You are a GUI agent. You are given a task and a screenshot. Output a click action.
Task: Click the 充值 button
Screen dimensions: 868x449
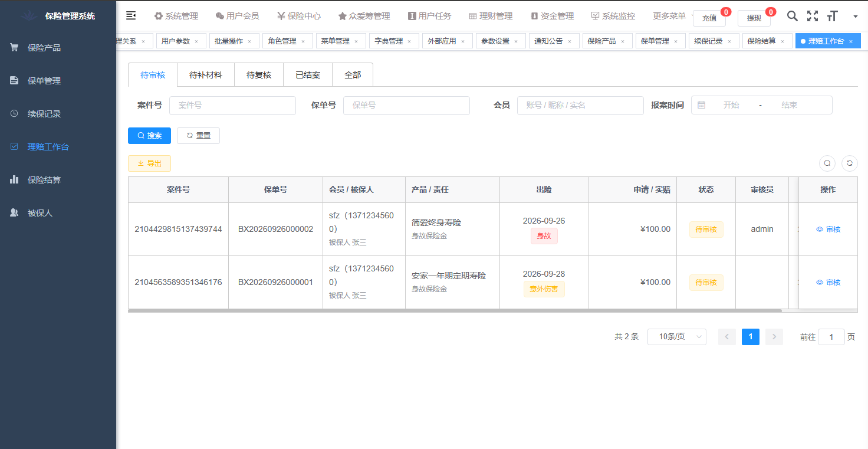pos(709,18)
